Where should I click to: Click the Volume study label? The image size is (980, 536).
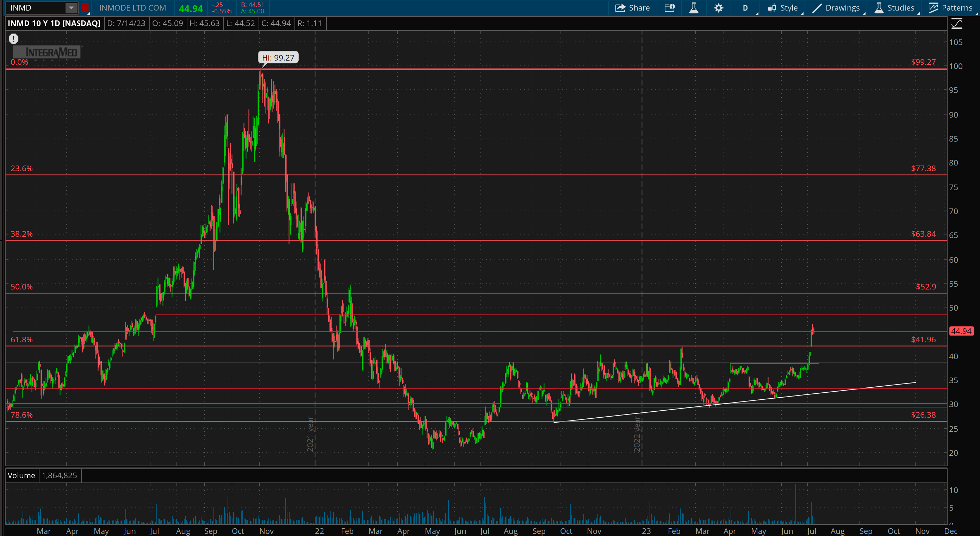(21, 475)
